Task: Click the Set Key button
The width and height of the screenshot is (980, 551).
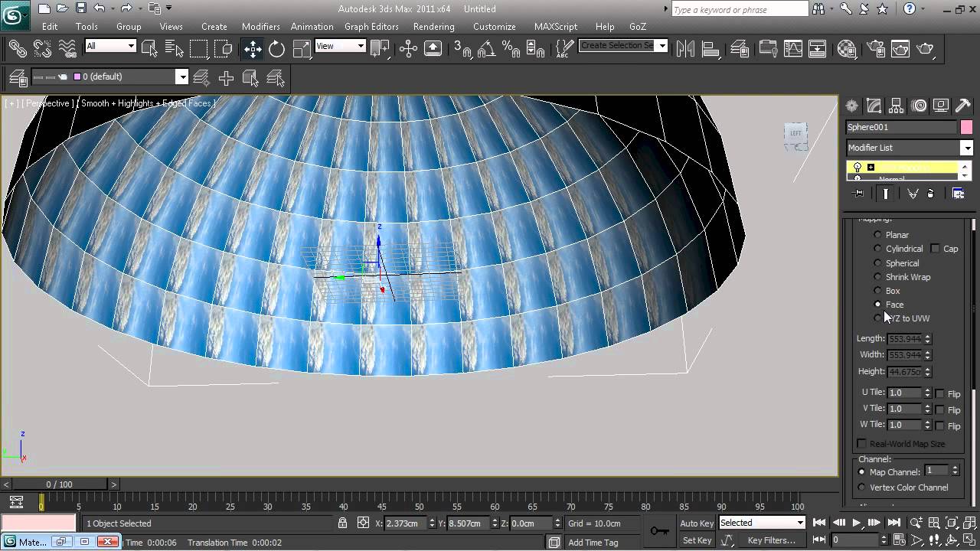Action: (697, 540)
